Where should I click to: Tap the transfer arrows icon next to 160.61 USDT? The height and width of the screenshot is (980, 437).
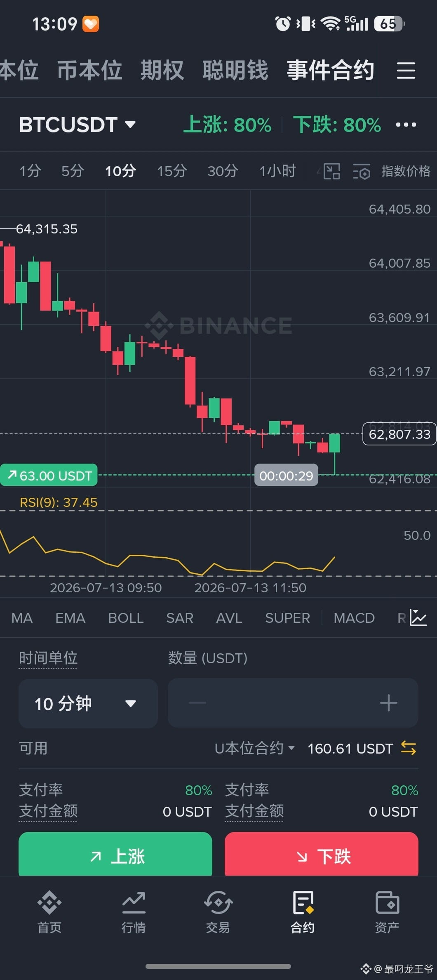(x=408, y=748)
